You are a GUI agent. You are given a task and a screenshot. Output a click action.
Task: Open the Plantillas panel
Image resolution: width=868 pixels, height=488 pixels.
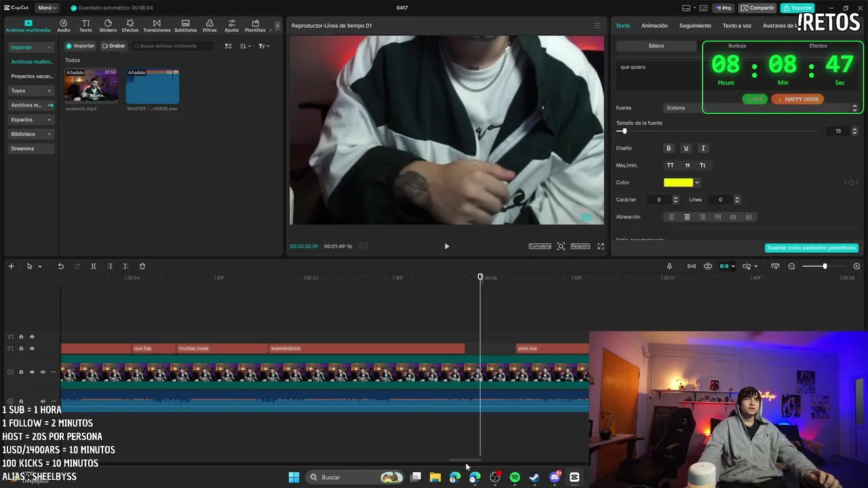(255, 26)
